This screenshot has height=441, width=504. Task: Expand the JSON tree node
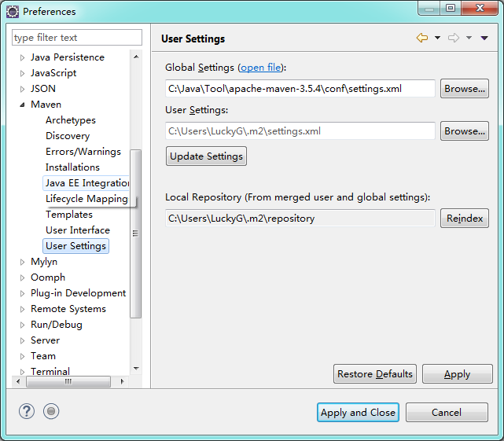coord(22,89)
